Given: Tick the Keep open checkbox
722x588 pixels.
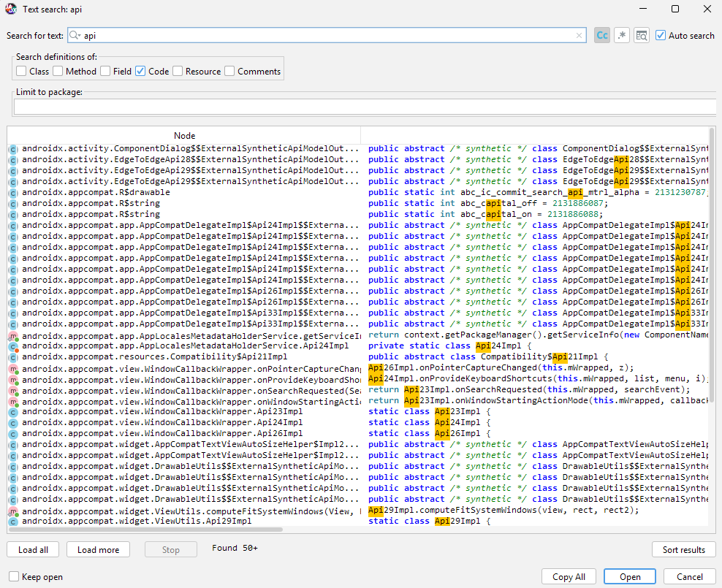Looking at the screenshot, I should click(x=14, y=576).
